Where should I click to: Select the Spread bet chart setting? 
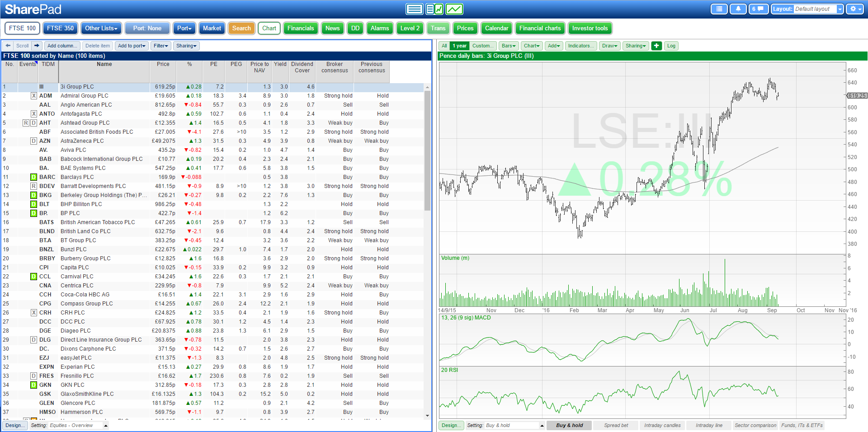tap(616, 425)
